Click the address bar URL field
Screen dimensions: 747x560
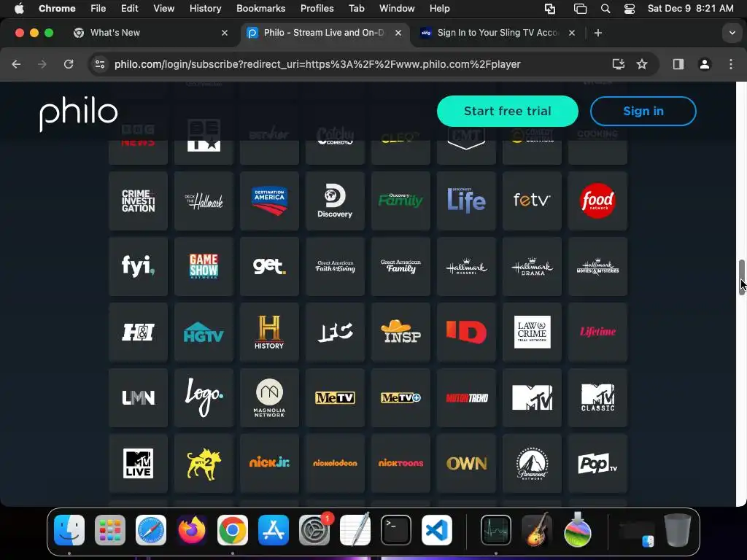317,64
